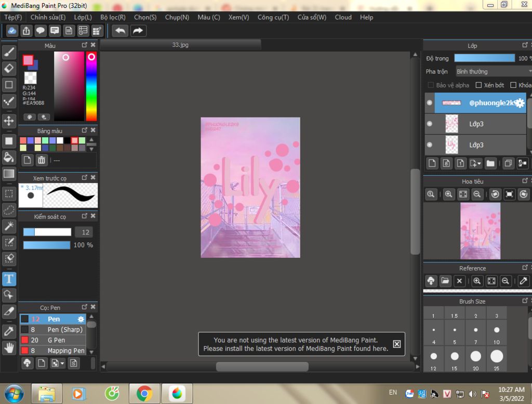Toggle the Xén bớt checkbox
532x404 pixels.
(x=478, y=85)
